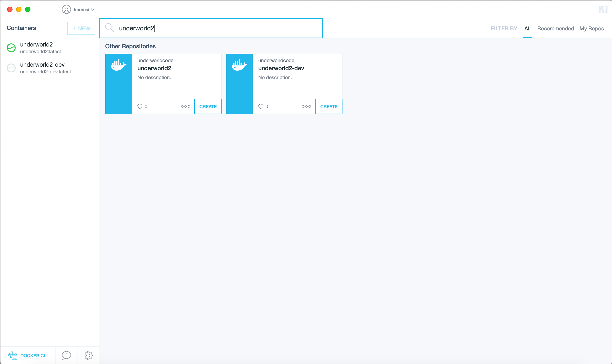This screenshot has width=612, height=364.
Task: Open more options for the underworld2 repository
Action: pos(185,106)
